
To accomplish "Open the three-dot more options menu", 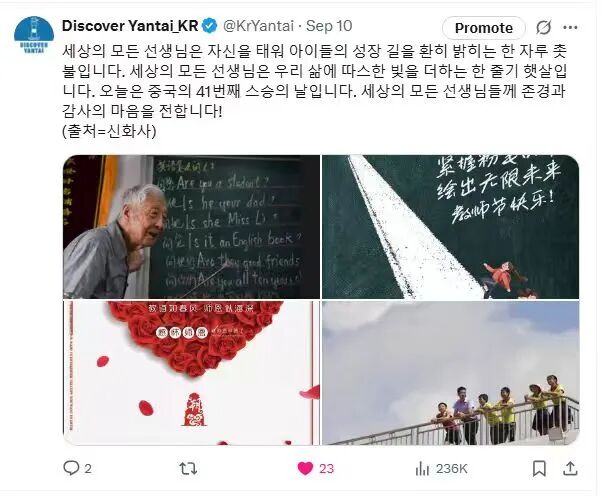I will click(x=570, y=28).
